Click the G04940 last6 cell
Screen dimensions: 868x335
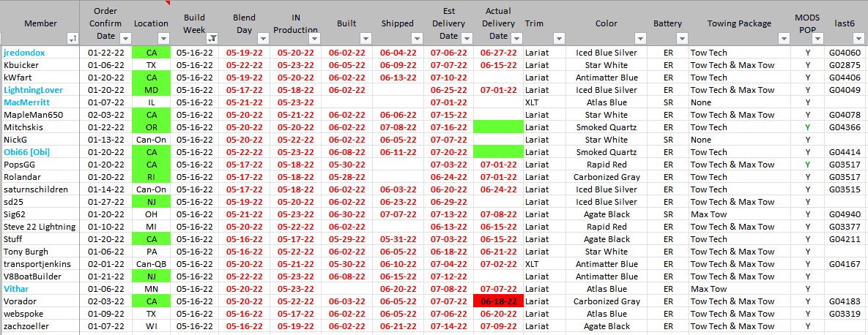click(844, 214)
